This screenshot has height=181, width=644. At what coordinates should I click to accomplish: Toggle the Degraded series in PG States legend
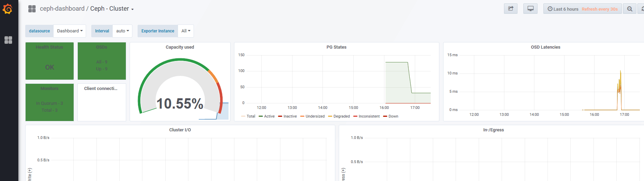[342, 117]
